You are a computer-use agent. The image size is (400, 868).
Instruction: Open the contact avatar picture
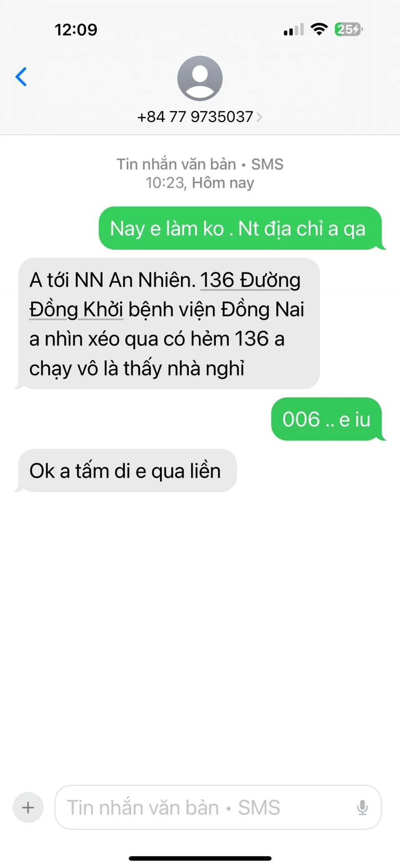point(200,78)
